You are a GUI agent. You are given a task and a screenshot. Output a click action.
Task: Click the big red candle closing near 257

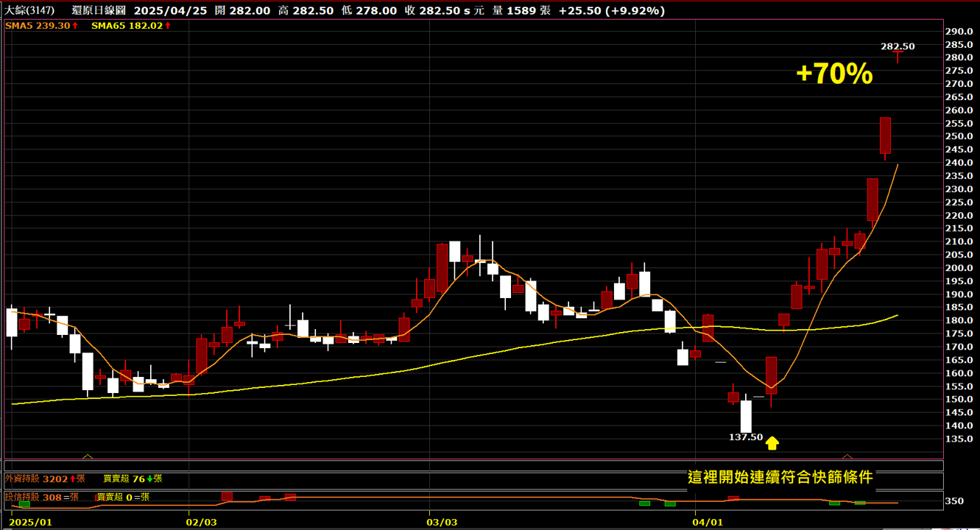click(x=885, y=136)
